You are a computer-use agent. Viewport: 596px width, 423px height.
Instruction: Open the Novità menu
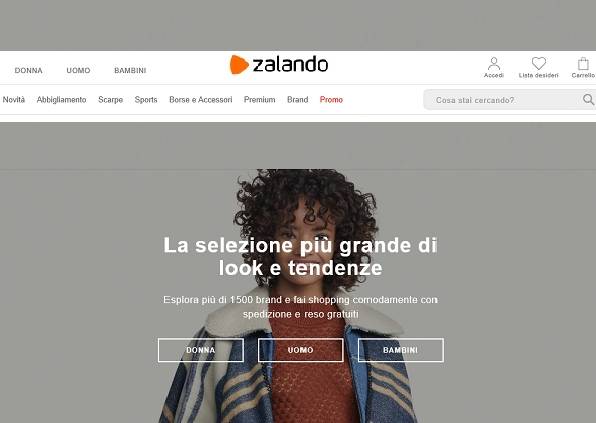[x=14, y=100]
